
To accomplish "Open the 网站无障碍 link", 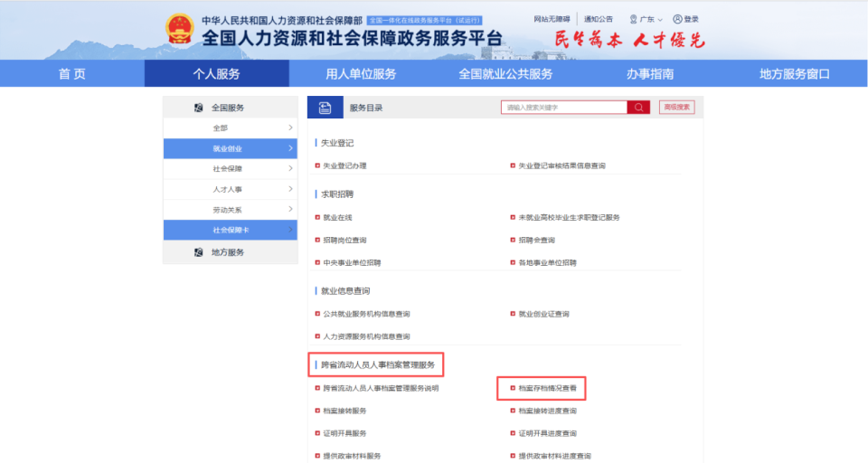I will click(552, 19).
